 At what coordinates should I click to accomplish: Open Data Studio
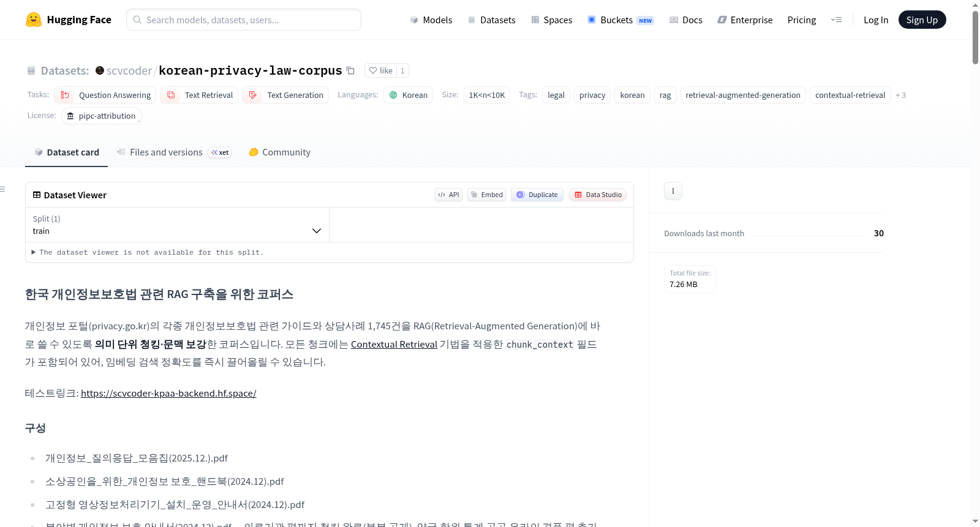(x=598, y=195)
